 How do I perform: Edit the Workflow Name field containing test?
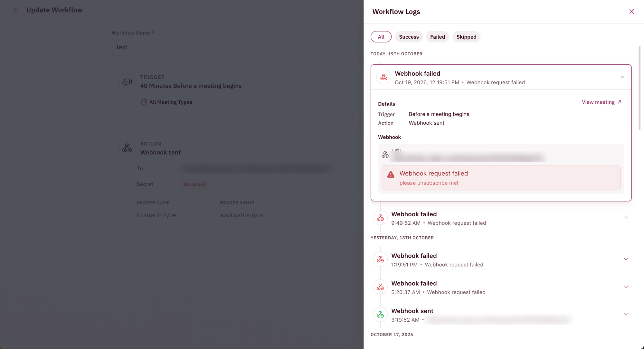tap(238, 47)
